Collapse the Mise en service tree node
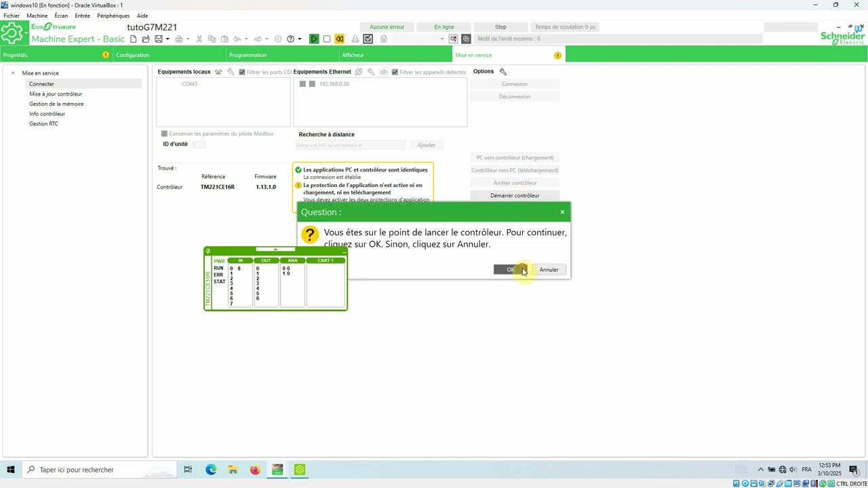Viewport: 868px width, 488px height. [13, 73]
